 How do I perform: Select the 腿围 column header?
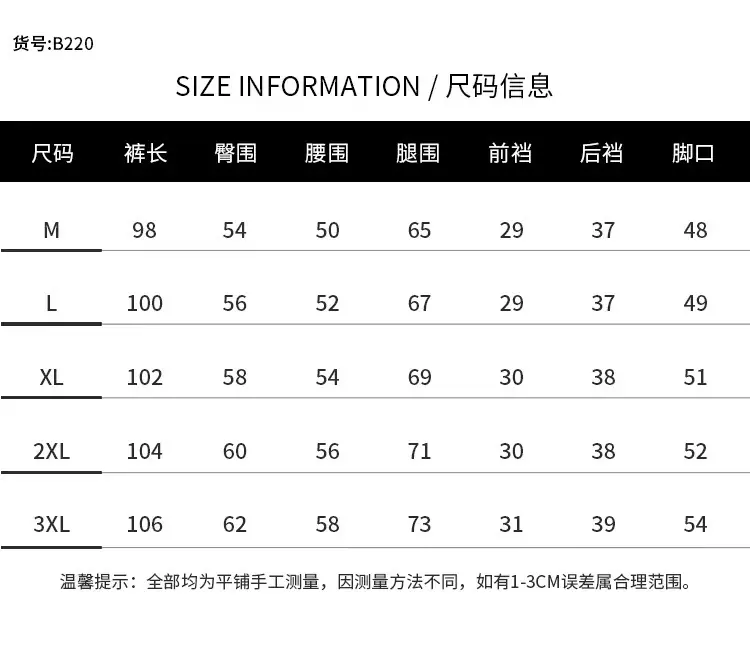418,154
